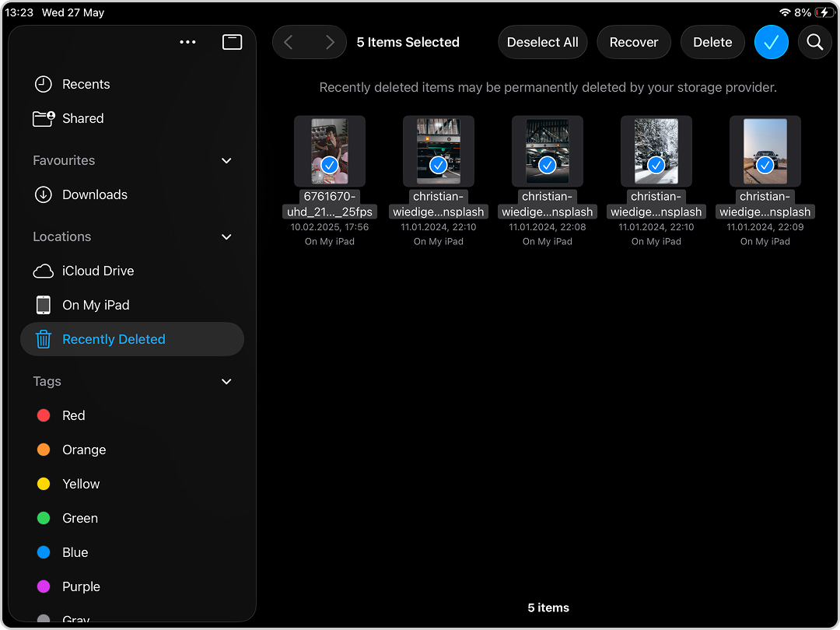
Task: Select the Orange tag color dot
Action: tap(44, 450)
